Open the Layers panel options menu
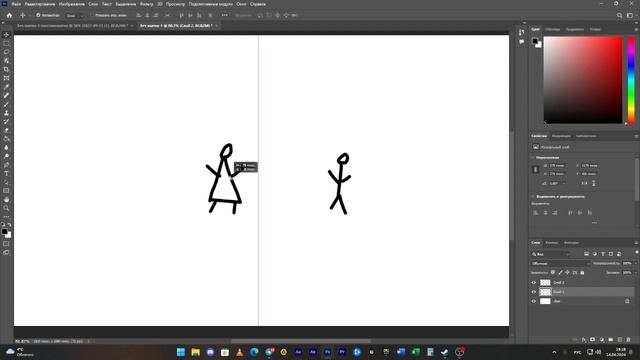The image size is (640, 360). click(x=636, y=242)
